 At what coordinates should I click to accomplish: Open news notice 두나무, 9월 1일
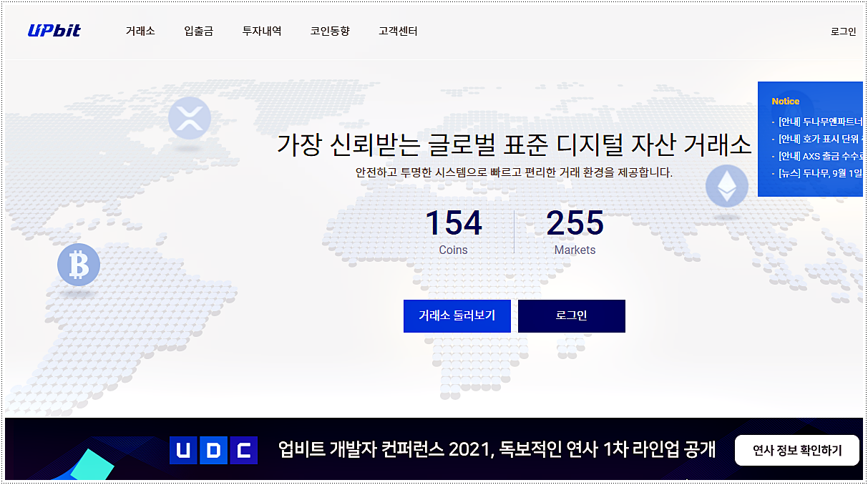tap(821, 173)
